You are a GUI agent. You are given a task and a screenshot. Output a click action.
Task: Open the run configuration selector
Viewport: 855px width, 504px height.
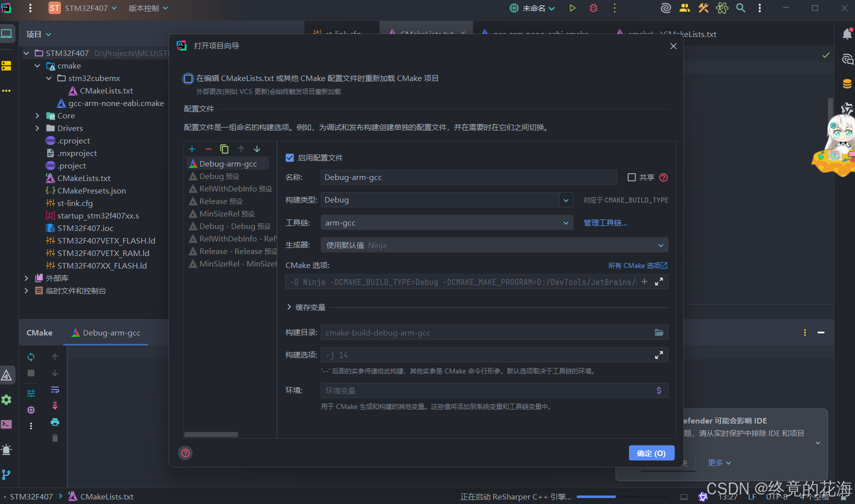pos(533,8)
